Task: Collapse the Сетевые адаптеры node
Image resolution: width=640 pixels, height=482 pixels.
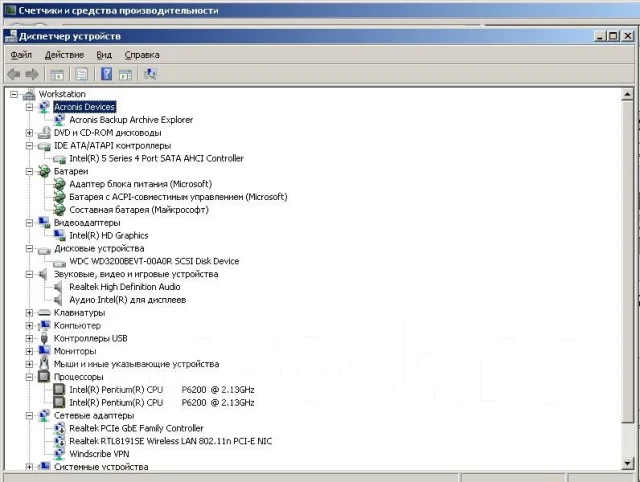Action: click(x=29, y=415)
